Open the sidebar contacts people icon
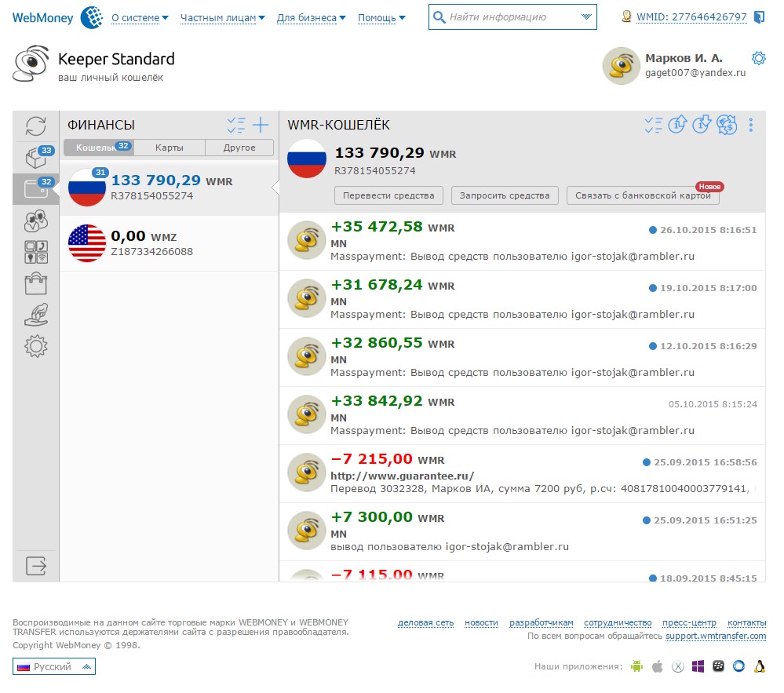The height and width of the screenshot is (693, 784). point(36,221)
